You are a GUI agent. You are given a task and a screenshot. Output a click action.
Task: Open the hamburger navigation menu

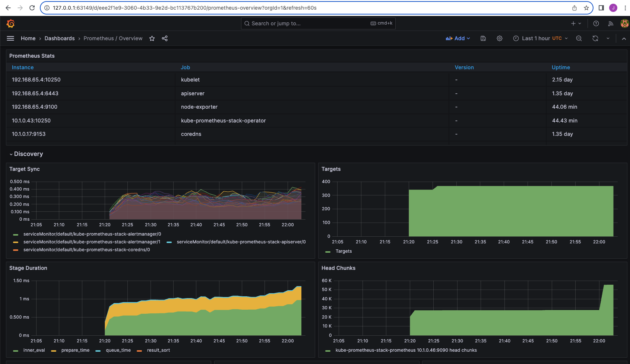point(10,38)
